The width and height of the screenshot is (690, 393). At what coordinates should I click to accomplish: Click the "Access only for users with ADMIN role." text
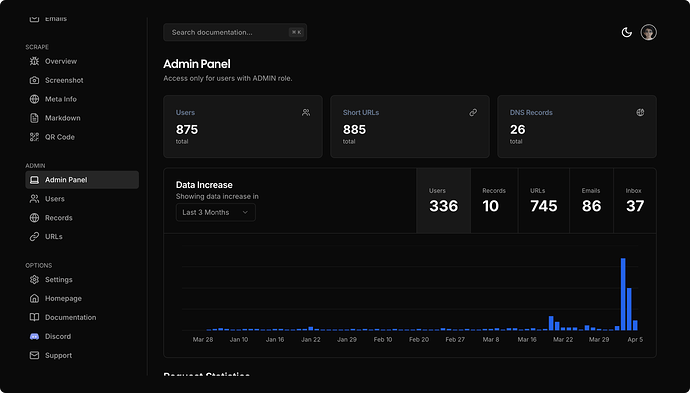228,78
